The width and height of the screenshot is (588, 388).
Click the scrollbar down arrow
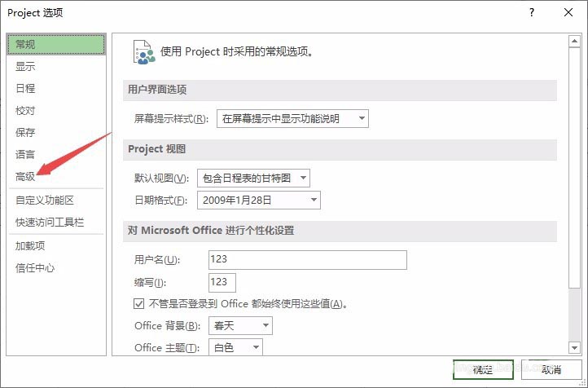(575, 348)
